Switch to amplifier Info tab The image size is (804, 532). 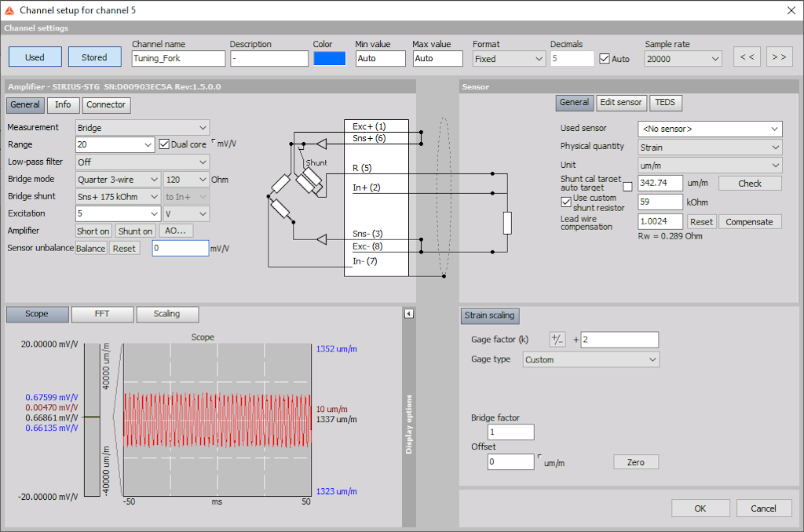pos(63,104)
